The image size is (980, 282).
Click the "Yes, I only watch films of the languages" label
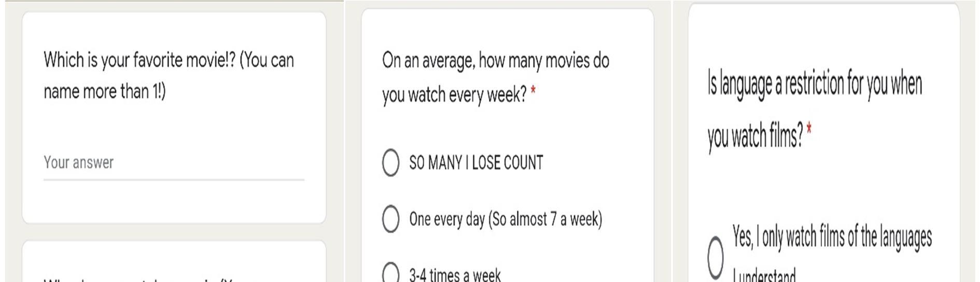[832, 237]
